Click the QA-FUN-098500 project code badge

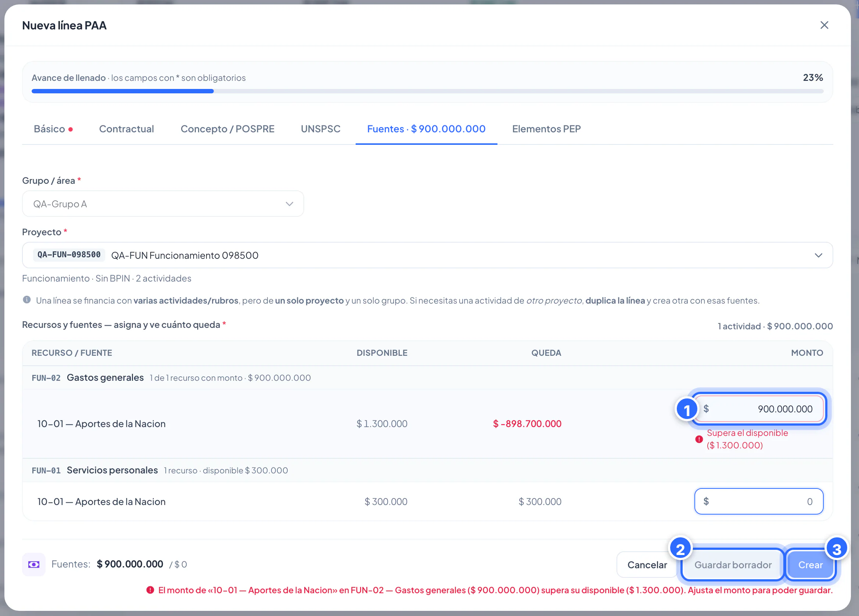point(69,255)
